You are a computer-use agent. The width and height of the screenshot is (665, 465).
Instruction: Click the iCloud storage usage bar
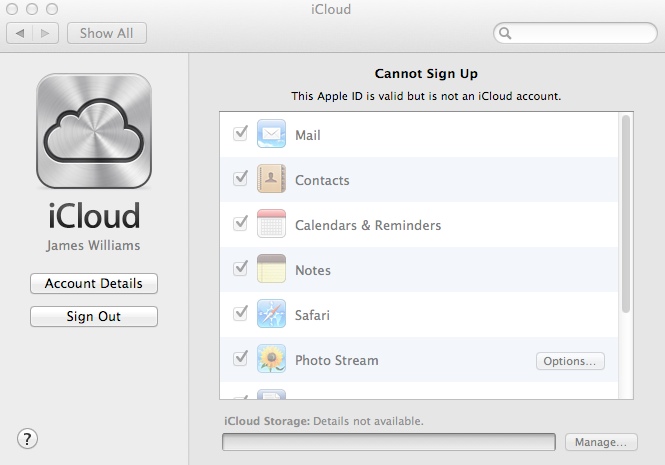pos(389,442)
